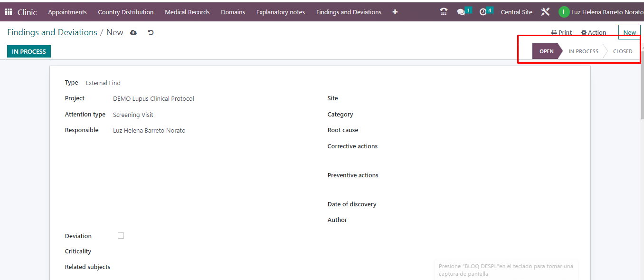Image resolution: width=644 pixels, height=280 pixels.
Task: Click the plus icon in the navbar
Action: (395, 12)
